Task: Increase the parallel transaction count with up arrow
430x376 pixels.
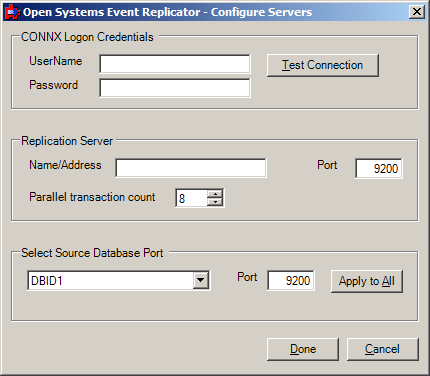Action: click(215, 194)
